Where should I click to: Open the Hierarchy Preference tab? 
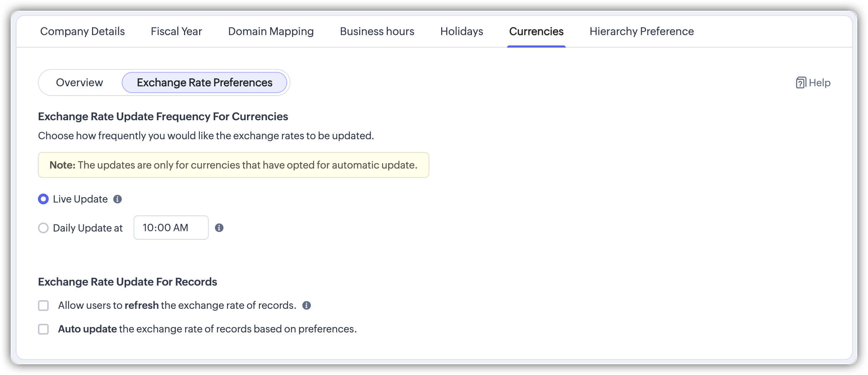click(641, 31)
